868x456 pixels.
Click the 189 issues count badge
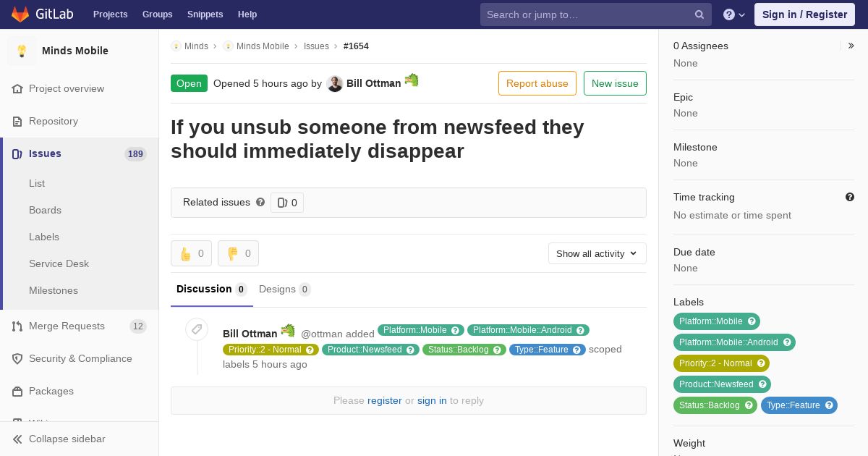135,153
